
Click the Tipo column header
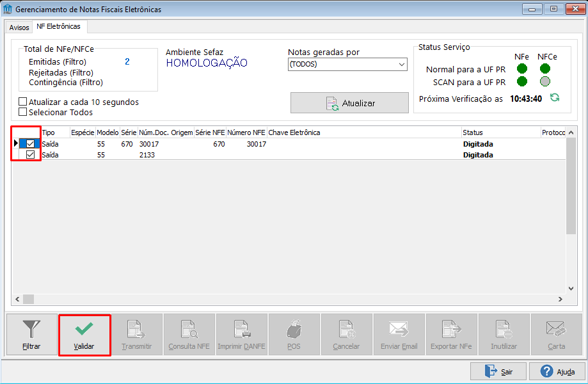pos(56,132)
